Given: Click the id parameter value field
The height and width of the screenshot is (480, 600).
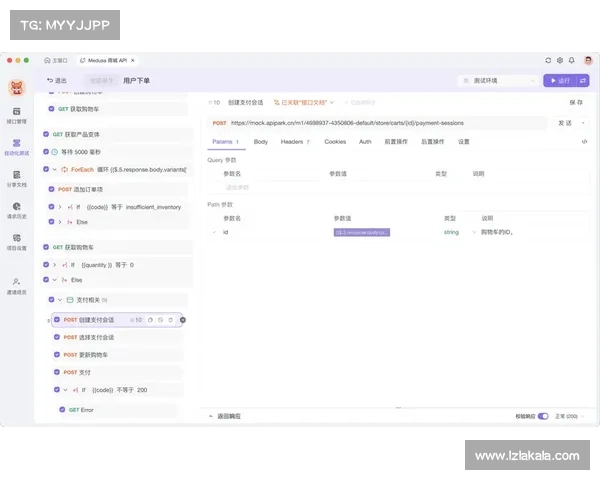Looking at the screenshot, I should coord(362,232).
